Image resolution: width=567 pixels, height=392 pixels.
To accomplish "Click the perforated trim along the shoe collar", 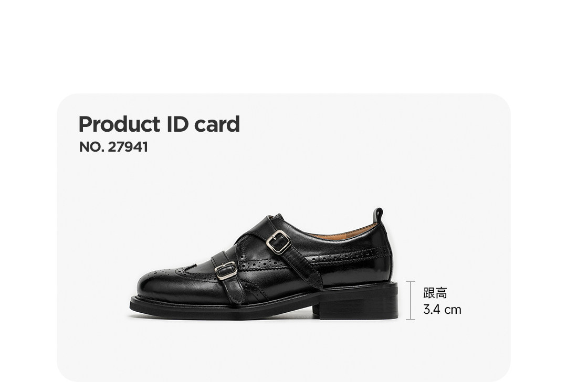I will [x=351, y=256].
